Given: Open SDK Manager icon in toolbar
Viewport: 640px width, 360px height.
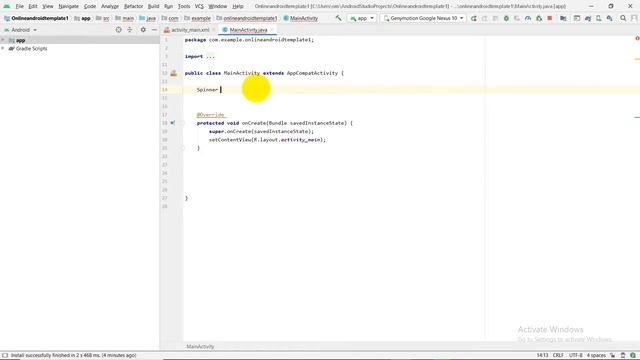Looking at the screenshot, I should pyautogui.click(x=609, y=18).
